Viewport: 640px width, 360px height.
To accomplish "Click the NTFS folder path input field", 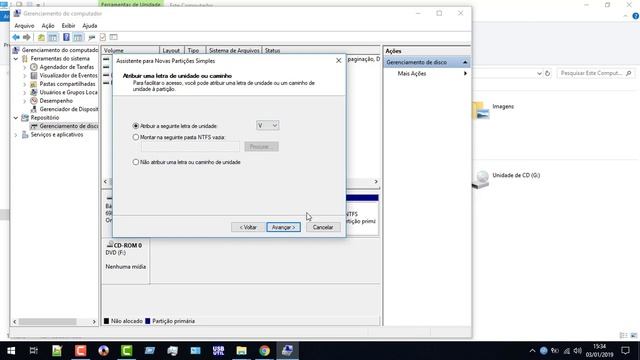I will point(190,147).
